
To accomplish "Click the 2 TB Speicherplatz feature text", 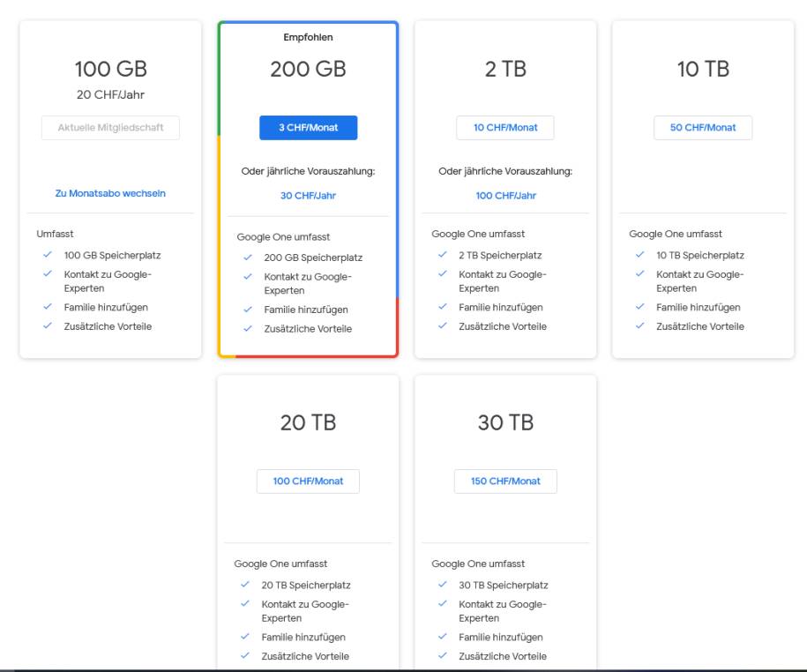I will [x=500, y=255].
